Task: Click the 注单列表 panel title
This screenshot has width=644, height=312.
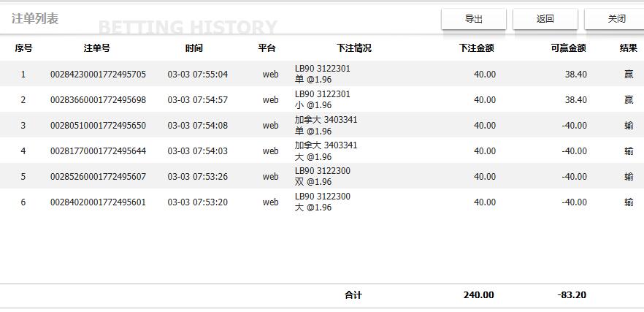Action: coord(35,18)
